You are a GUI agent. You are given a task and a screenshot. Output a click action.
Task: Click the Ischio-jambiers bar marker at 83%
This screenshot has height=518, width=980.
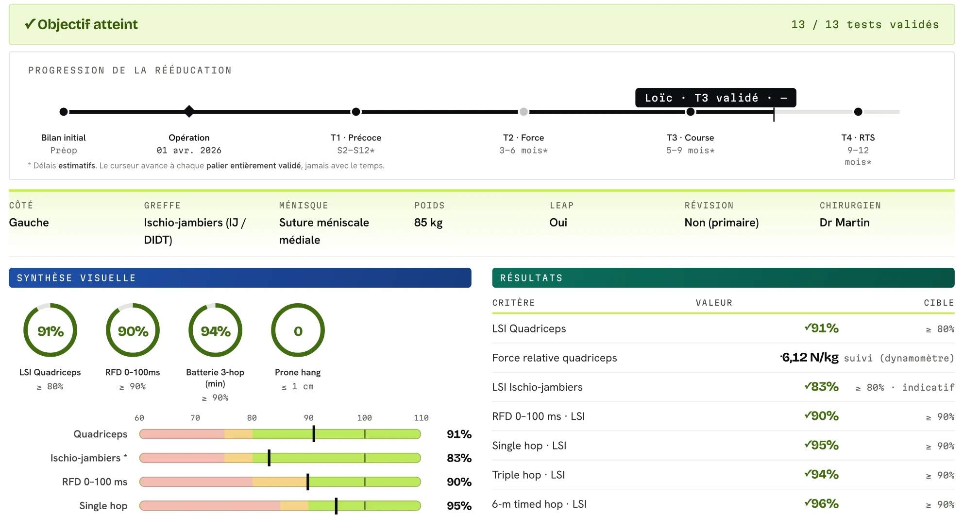pos(269,458)
